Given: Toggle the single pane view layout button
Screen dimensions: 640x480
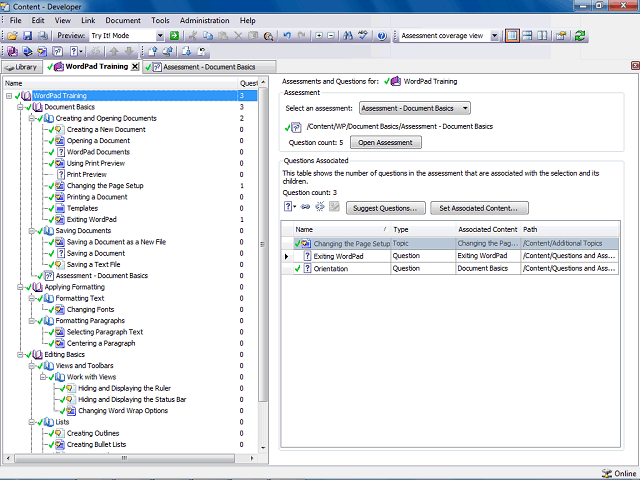Looking at the screenshot, I should click(x=512, y=36).
